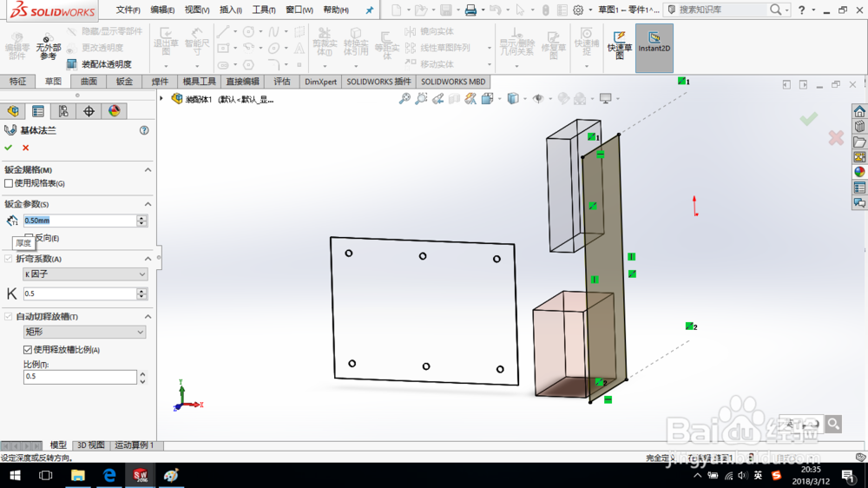Toggle the 自动切释放槽 checkbox
This screenshot has width=868, height=488.
point(9,316)
